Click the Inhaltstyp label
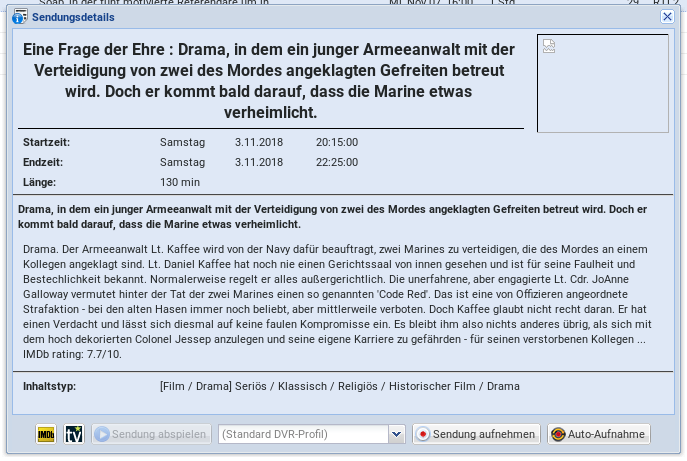This screenshot has width=687, height=461. click(x=50, y=387)
